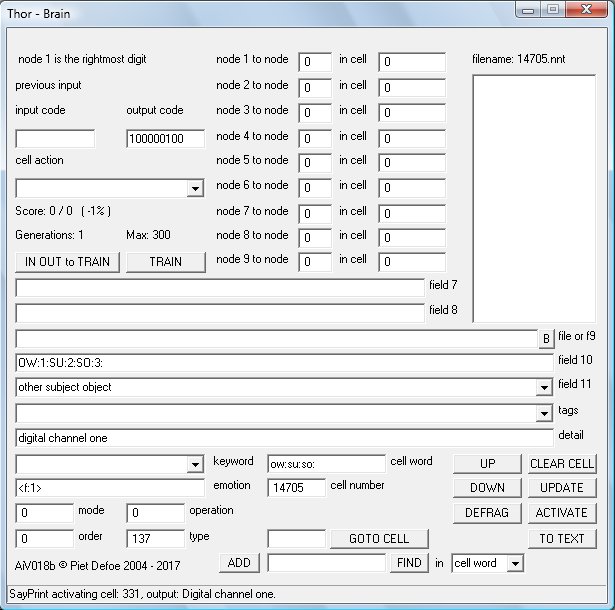Focus the find search text input
The width and height of the screenshot is (615, 610).
pyautogui.click(x=326, y=563)
